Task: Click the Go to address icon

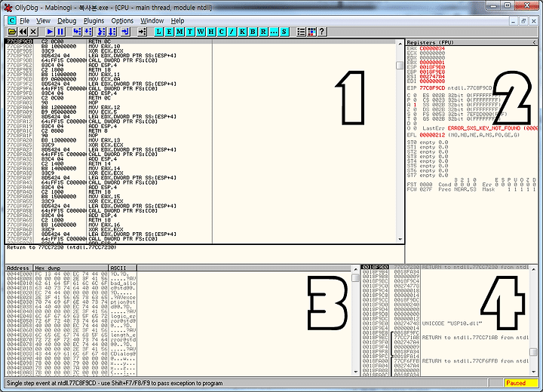Action: click(142, 32)
